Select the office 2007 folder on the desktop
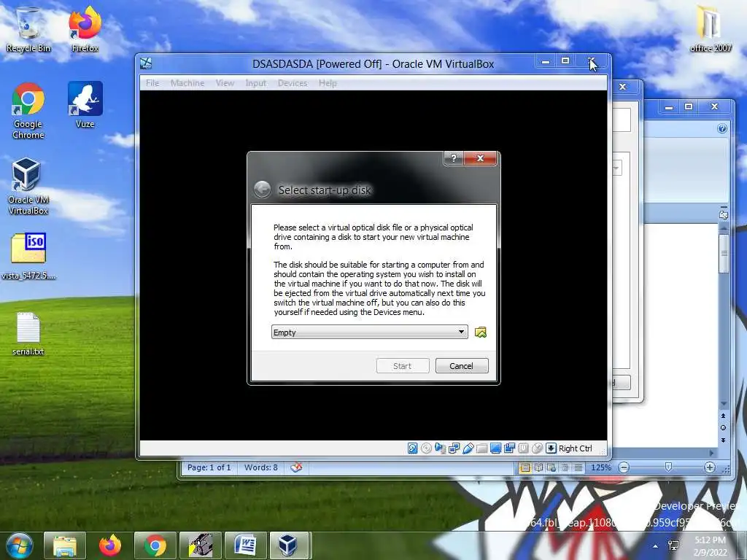 (711, 29)
